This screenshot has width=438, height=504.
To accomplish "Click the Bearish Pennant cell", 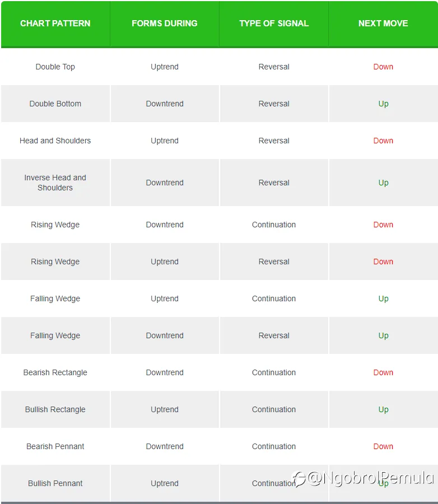I will (x=55, y=446).
